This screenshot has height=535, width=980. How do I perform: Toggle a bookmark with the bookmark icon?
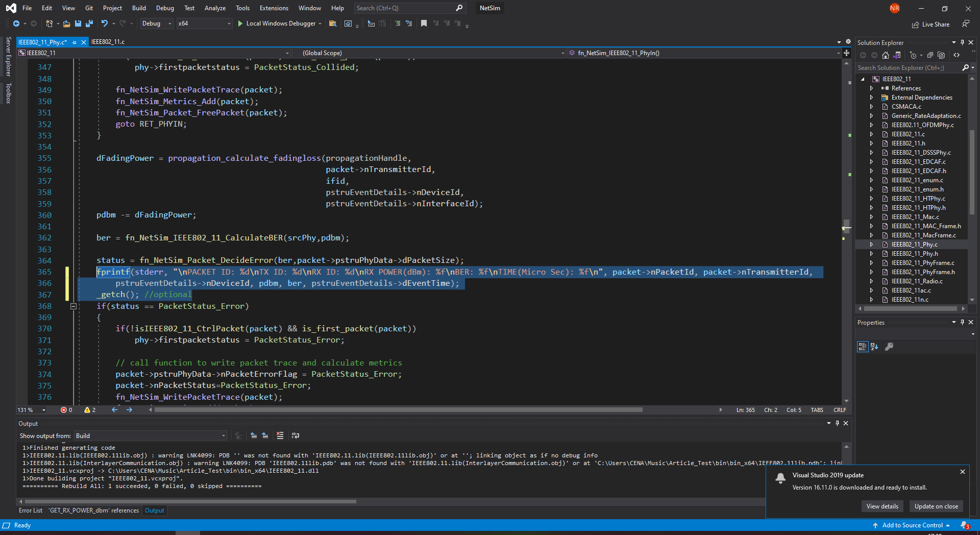coord(424,23)
